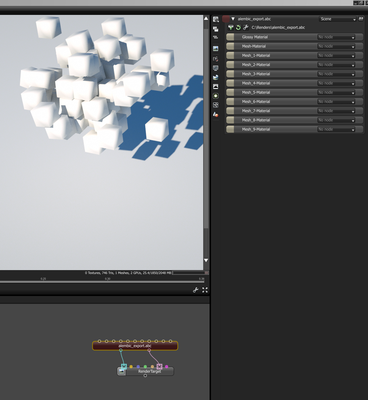Open the wrench icon below the render viewport
Viewport: 368px width, 400px height.
[196, 290]
